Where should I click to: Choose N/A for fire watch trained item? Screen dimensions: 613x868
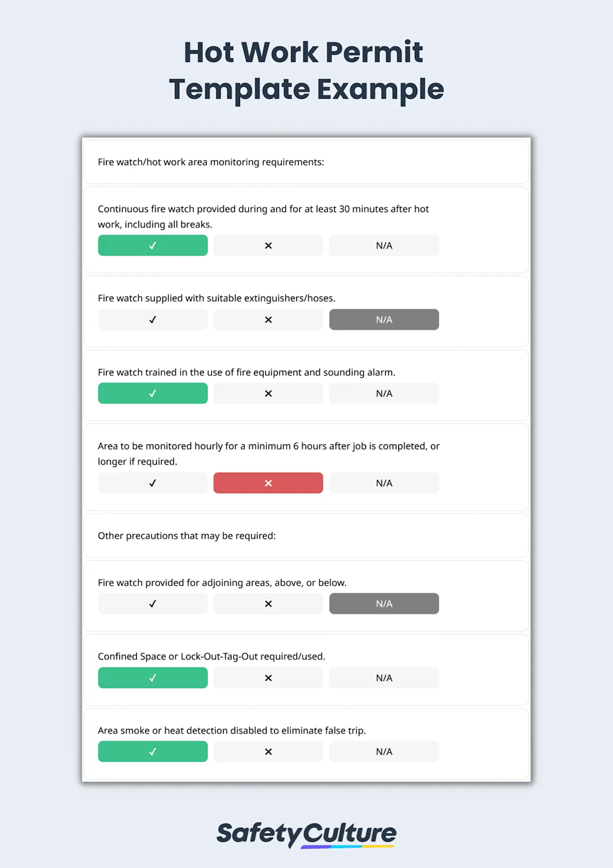coord(384,393)
